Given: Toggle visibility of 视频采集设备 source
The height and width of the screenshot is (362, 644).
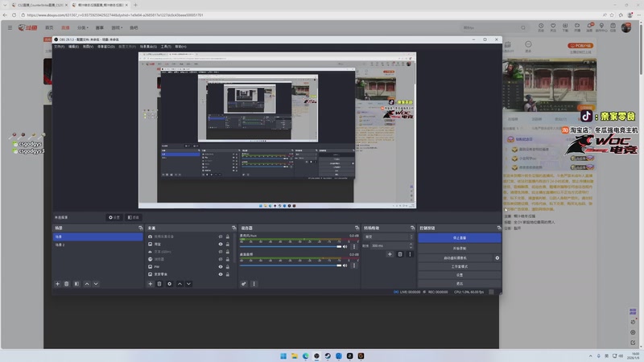Looking at the screenshot, I should (x=220, y=237).
